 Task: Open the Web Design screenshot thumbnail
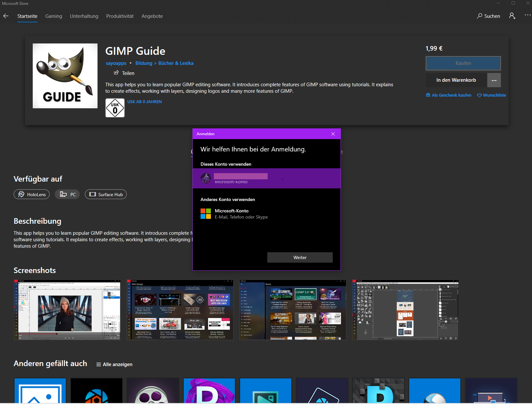coord(180,310)
